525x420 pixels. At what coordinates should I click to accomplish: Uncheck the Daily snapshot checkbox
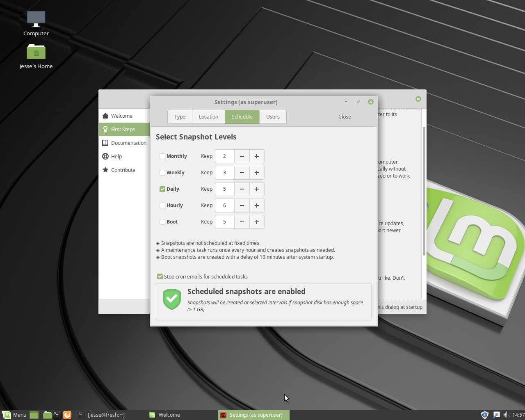click(162, 189)
